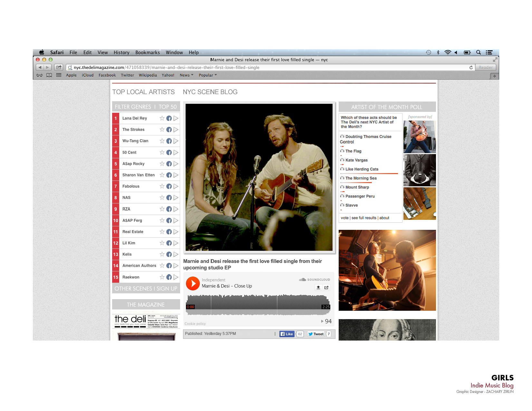Open the Apple menu

[x=42, y=52]
